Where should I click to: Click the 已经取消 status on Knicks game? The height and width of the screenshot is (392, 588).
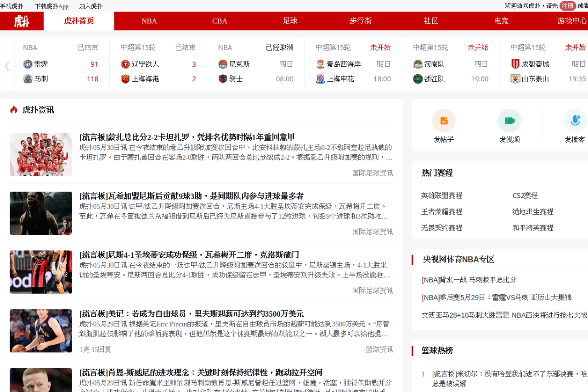pos(279,47)
